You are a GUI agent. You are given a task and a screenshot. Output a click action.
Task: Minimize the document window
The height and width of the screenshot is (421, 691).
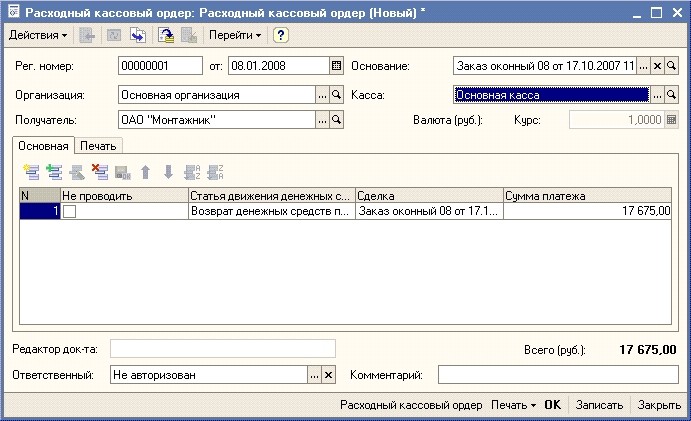(636, 13)
